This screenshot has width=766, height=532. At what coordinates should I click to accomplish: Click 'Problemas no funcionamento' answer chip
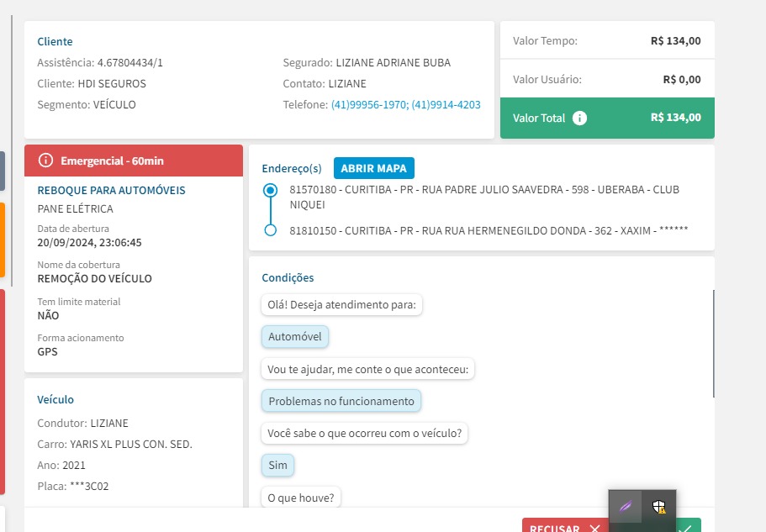341,401
